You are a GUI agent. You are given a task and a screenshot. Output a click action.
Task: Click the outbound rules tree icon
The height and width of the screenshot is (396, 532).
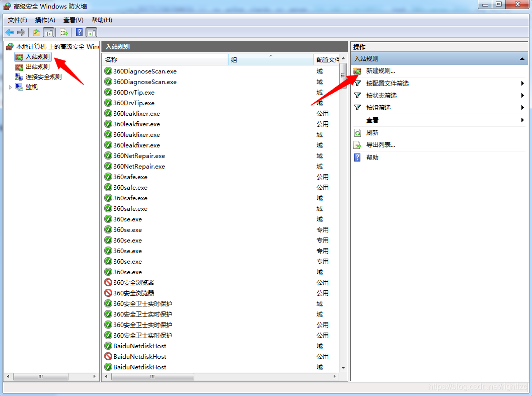(x=19, y=67)
